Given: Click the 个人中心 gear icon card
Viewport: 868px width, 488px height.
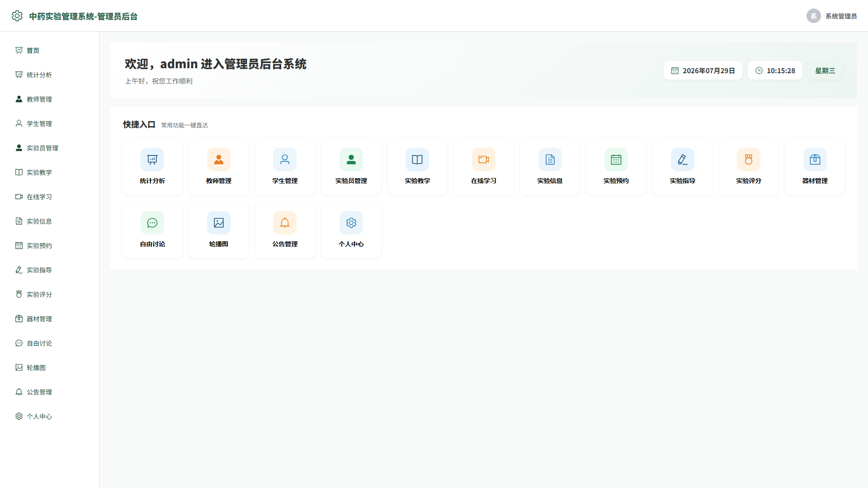Looking at the screenshot, I should (x=351, y=230).
